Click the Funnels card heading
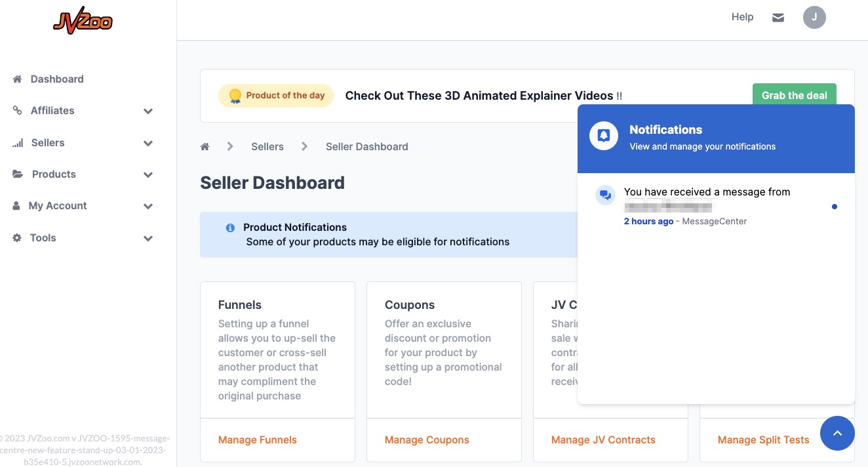The image size is (868, 467). 240,305
